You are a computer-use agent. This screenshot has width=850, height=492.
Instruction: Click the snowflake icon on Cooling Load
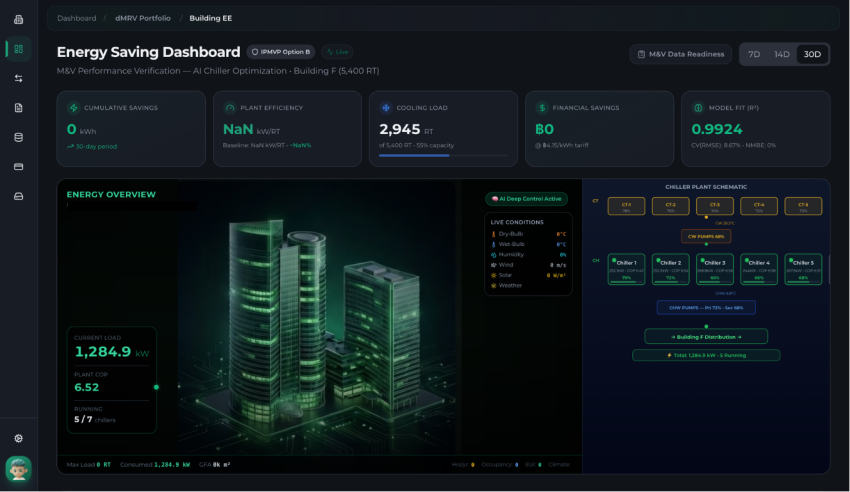386,108
